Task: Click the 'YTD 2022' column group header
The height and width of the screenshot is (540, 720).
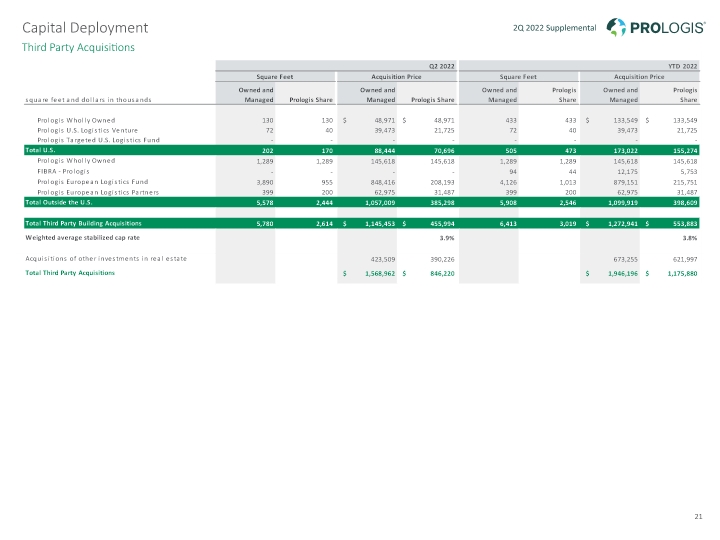Action: click(x=682, y=66)
